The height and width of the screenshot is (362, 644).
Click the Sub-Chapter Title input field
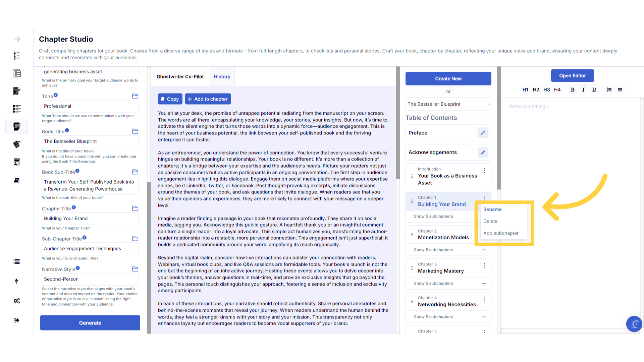[90, 249]
